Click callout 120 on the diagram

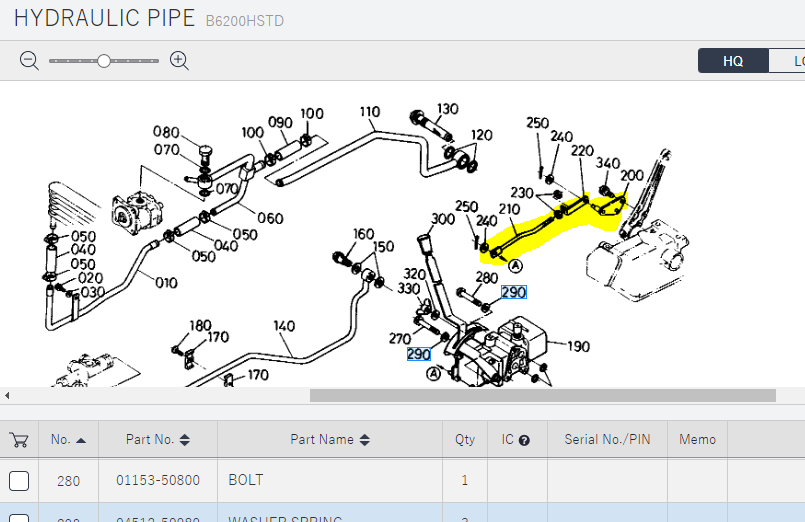click(482, 135)
